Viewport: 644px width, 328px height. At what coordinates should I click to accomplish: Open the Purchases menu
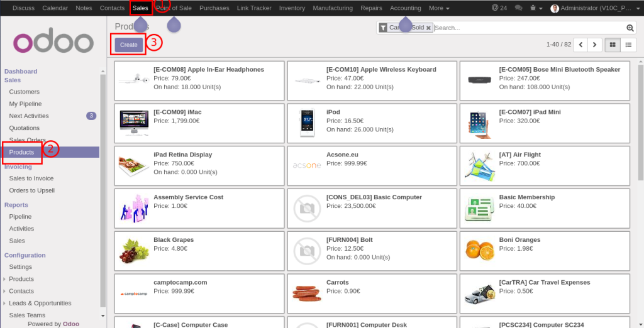click(214, 8)
